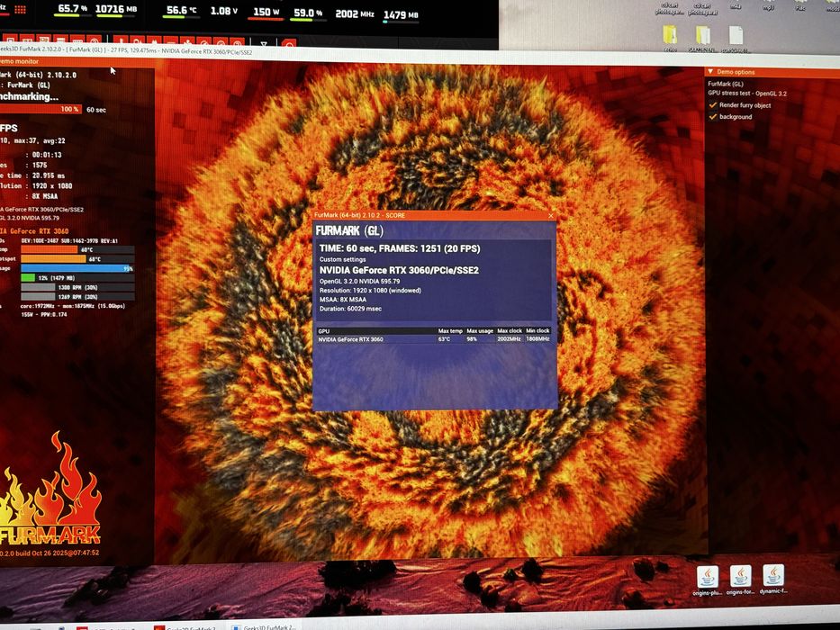Click the FurMark flame logo
840x630 pixels.
coord(50,488)
